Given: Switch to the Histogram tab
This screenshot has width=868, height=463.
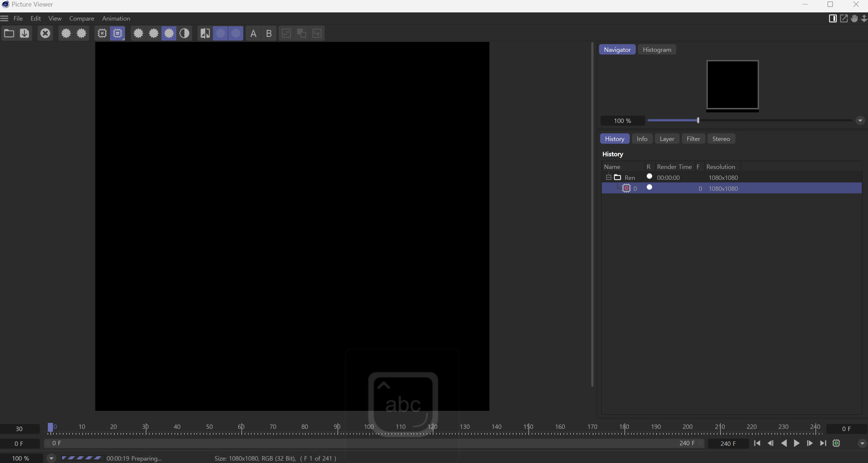Looking at the screenshot, I should (657, 50).
